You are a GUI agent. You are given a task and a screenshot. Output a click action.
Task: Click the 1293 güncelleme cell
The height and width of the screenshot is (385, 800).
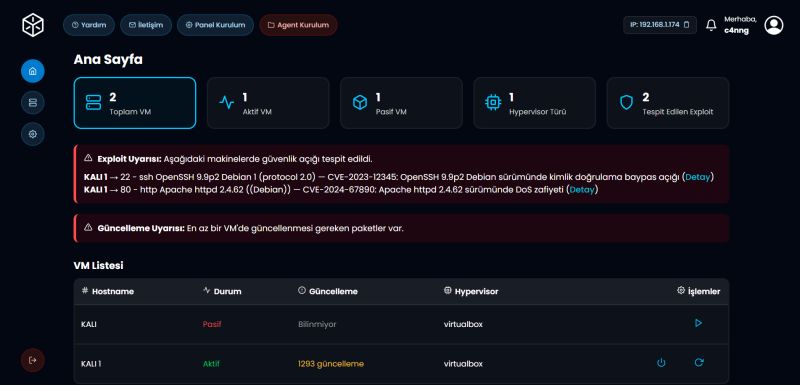pos(331,364)
